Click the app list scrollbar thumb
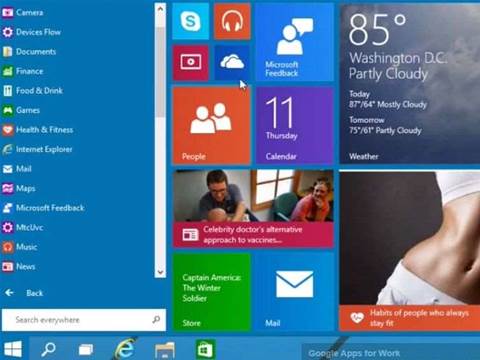 [x=160, y=72]
